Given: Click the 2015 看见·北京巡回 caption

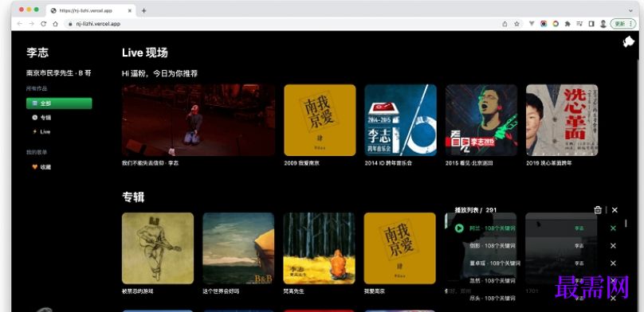Looking at the screenshot, I should pyautogui.click(x=469, y=163).
